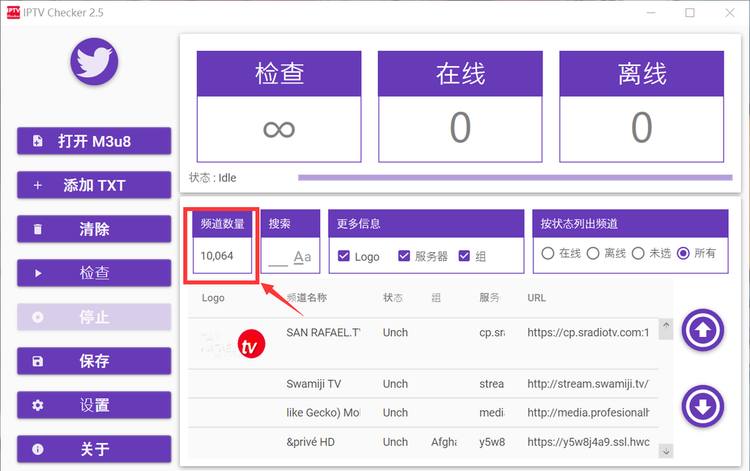Uncheck the 组 checkbox

(464, 256)
